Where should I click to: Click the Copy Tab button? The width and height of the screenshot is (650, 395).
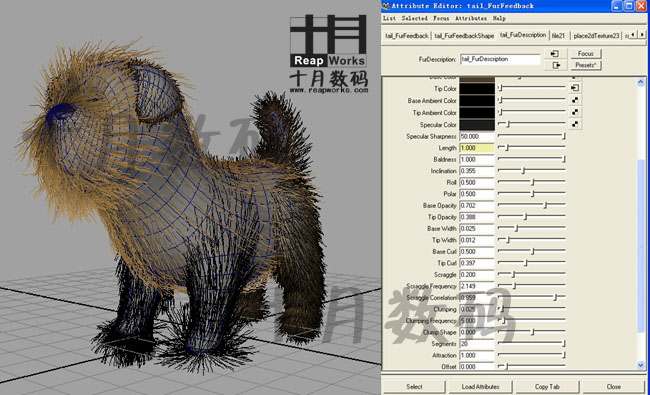547,387
